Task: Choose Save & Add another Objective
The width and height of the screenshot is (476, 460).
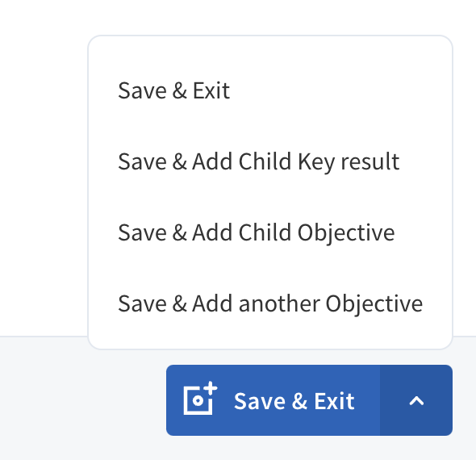Action: tap(270, 303)
